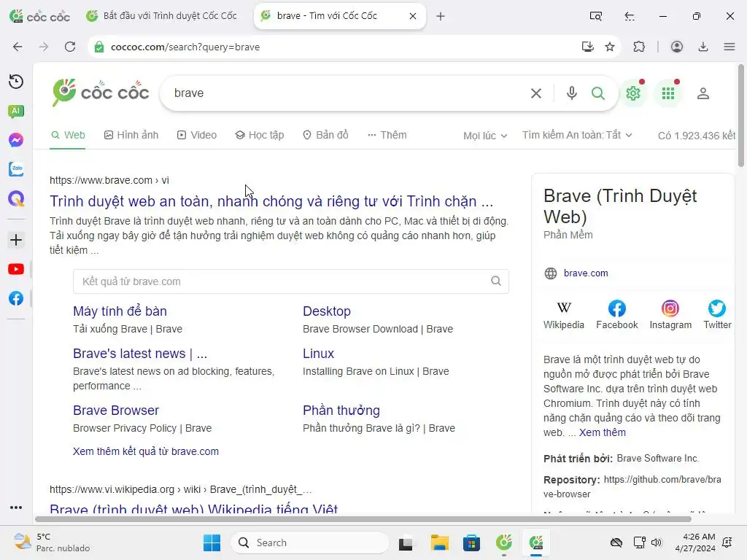
Task: Switch to the Hình ảnh tab
Action: tap(131, 135)
